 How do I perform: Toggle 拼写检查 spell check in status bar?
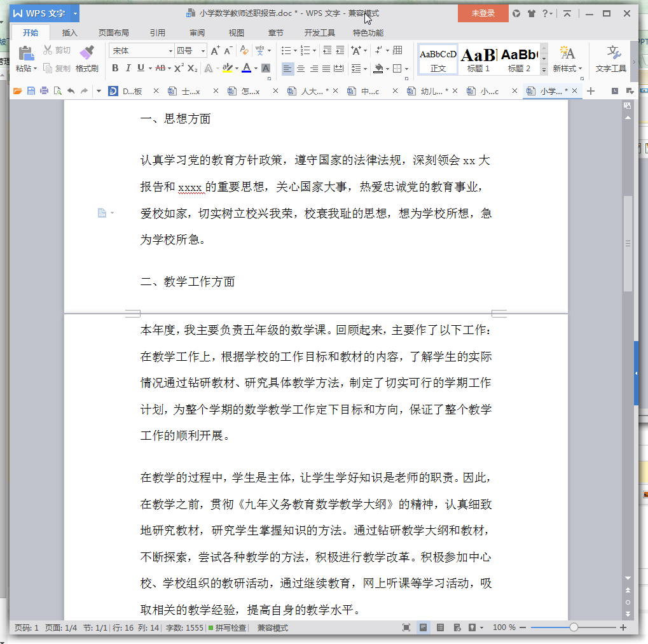[227, 628]
